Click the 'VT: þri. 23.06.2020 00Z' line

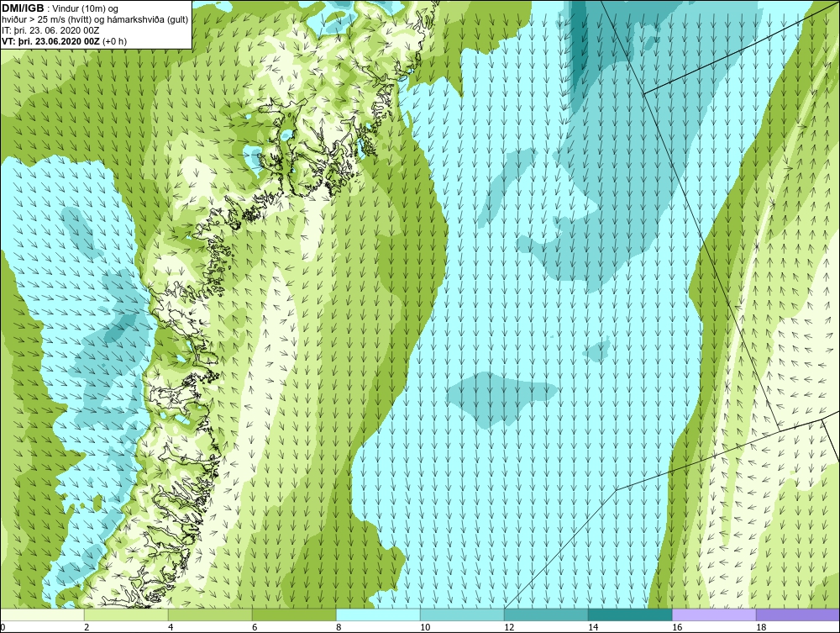52,41
